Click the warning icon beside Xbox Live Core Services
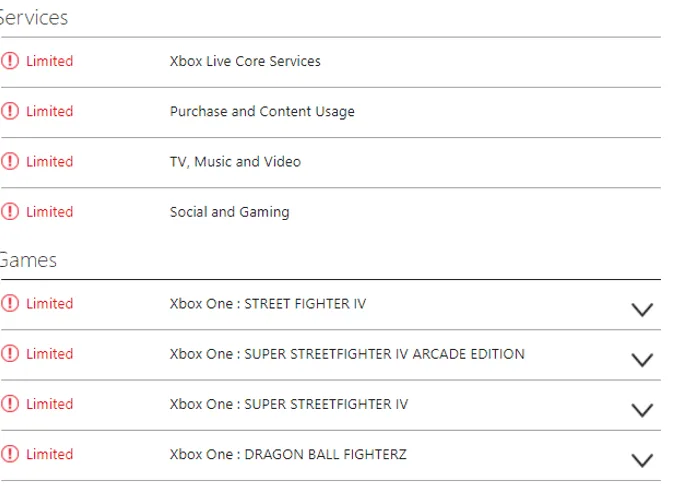Viewport: 680px width, 486px height. 10,61
